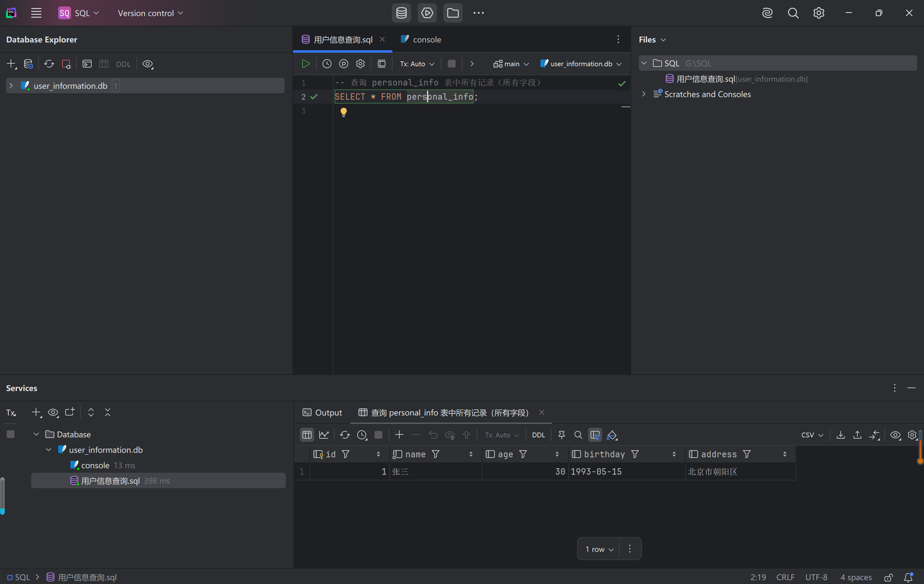Click the DDL button in the results toolbar
This screenshot has width=924, height=584.
[x=538, y=435]
